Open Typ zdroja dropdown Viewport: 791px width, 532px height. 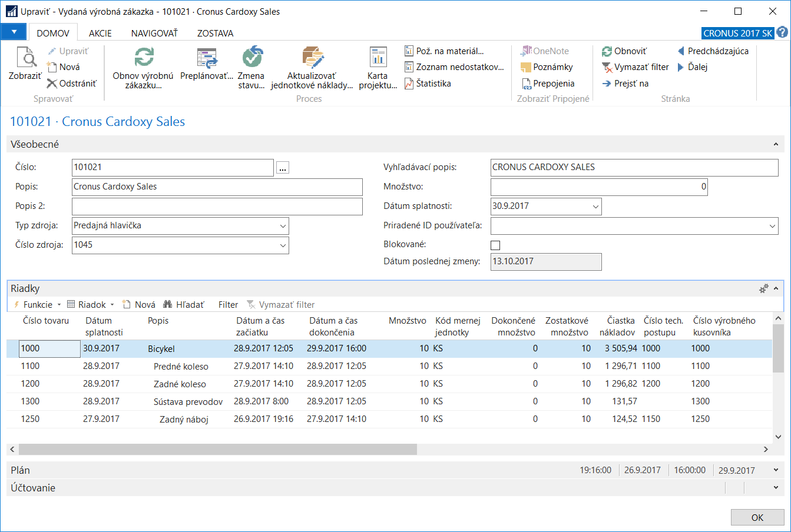click(283, 225)
